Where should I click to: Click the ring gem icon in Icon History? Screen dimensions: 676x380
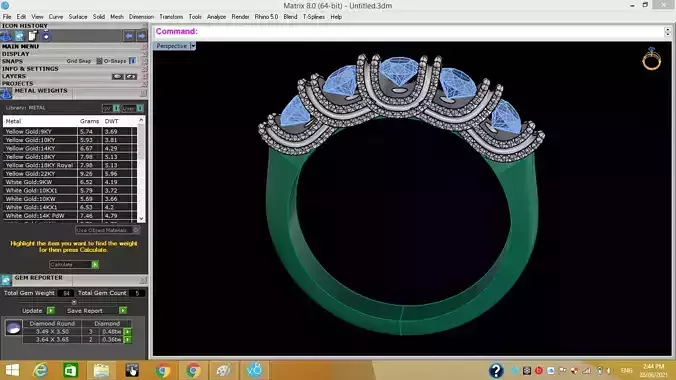(x=46, y=36)
